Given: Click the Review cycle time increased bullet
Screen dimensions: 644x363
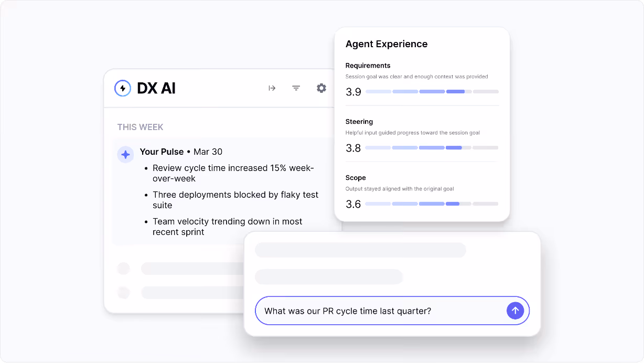Looking at the screenshot, I should pyautogui.click(x=233, y=173).
